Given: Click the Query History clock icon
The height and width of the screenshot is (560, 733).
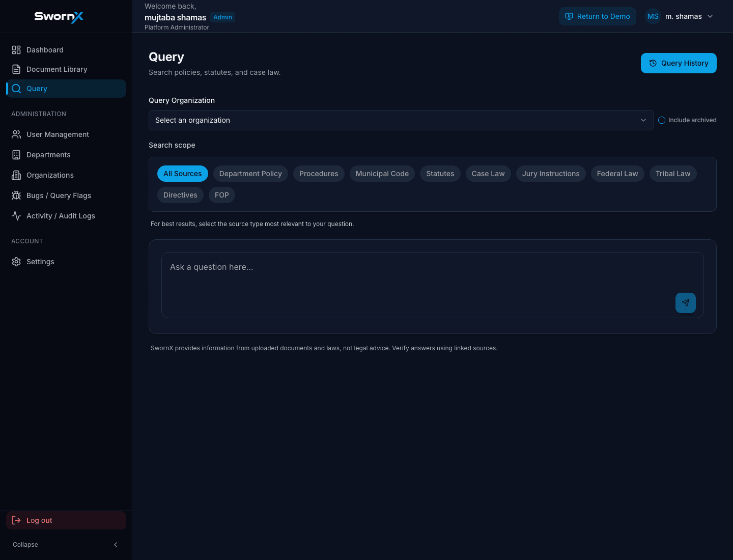Looking at the screenshot, I should point(653,63).
